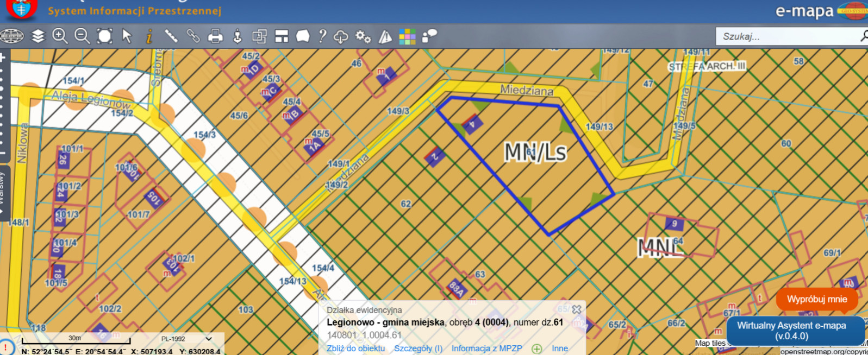This screenshot has height=355, width=868.
Task: Open the PL-1992 coordinate system dropdown
Action: [x=186, y=339]
